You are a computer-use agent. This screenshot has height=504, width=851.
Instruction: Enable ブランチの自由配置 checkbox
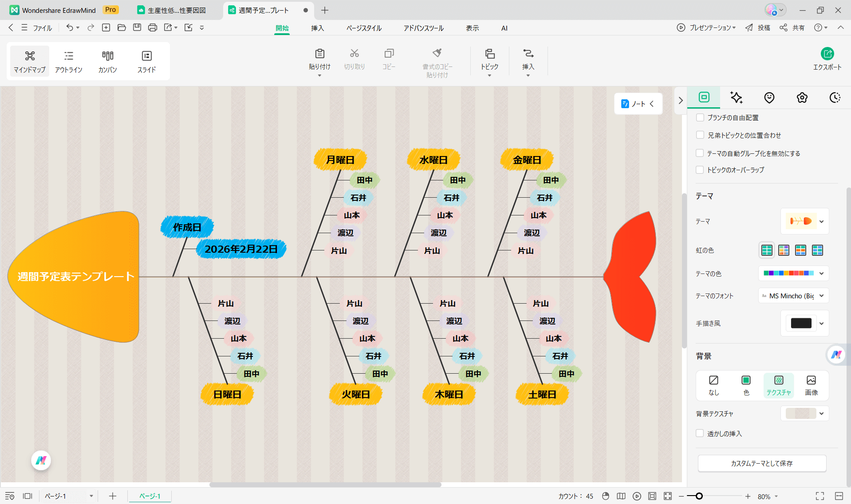[x=700, y=117]
